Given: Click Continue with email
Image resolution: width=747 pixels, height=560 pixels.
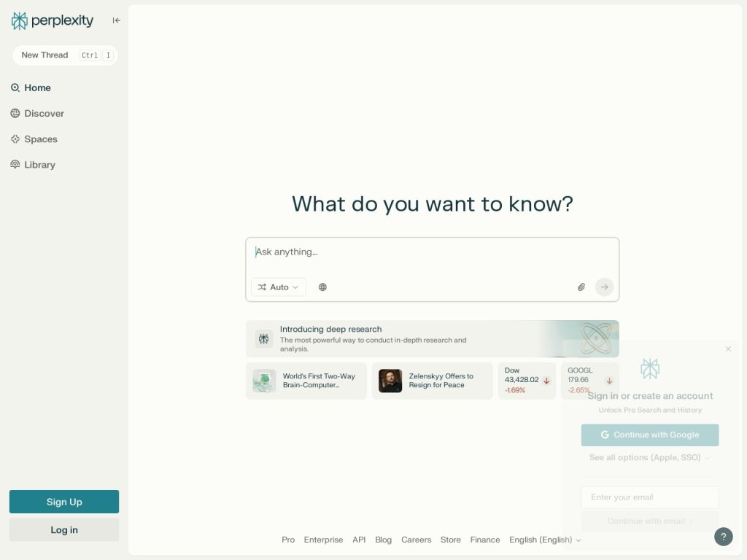Looking at the screenshot, I should point(650,521).
